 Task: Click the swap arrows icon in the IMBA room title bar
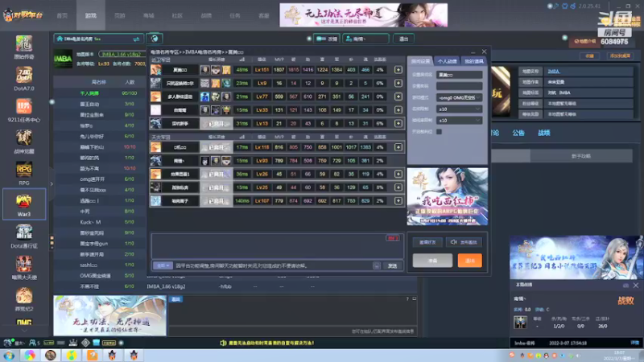coord(136,39)
